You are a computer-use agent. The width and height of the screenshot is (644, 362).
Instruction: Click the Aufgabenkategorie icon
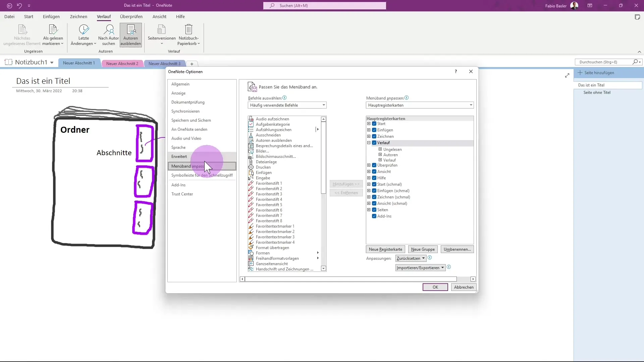pyautogui.click(x=251, y=124)
